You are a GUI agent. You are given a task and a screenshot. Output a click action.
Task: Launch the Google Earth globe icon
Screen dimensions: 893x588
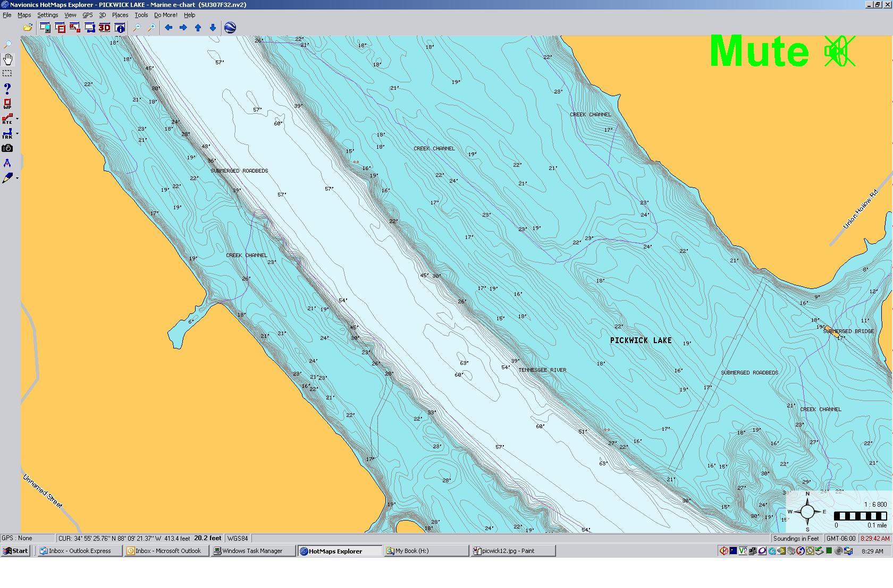[x=230, y=28]
